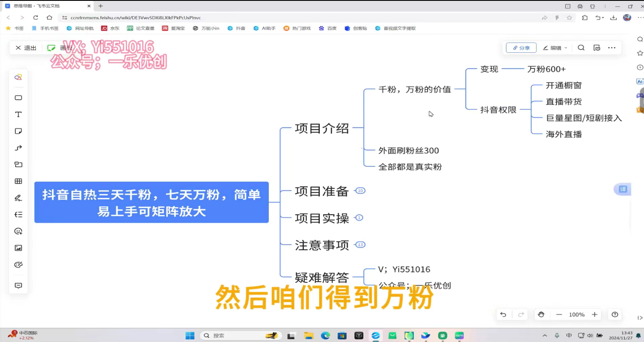Expand 项目准备 node with 10 children
The width and height of the screenshot is (644, 342).
[360, 191]
